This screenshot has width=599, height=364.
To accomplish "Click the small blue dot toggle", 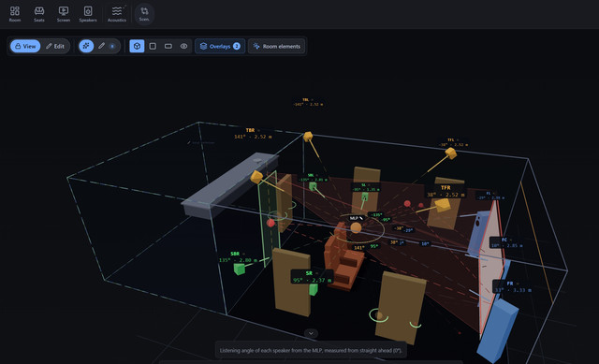I will 112,46.
